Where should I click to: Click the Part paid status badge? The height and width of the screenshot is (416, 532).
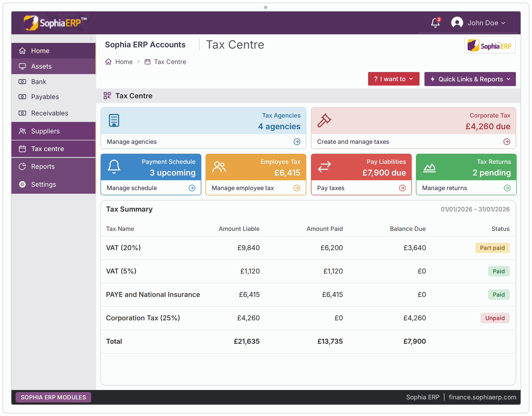492,248
